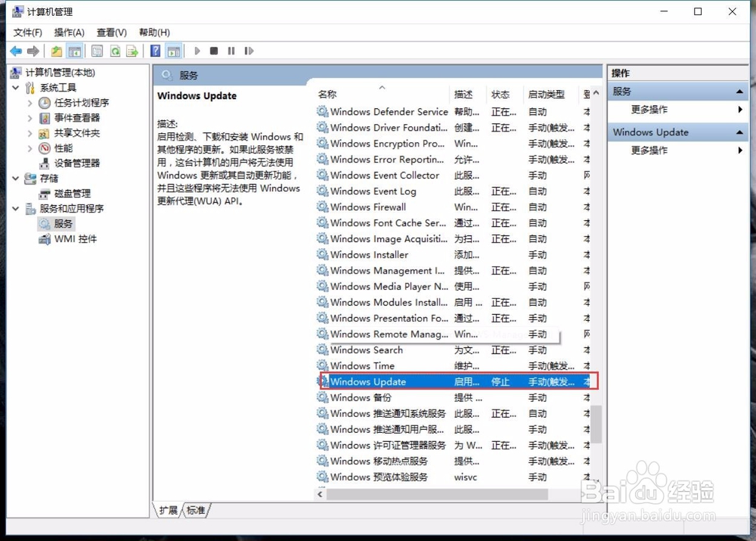Select Windows 预览体验服务 row
The width and height of the screenshot is (756, 541).
click(x=453, y=477)
